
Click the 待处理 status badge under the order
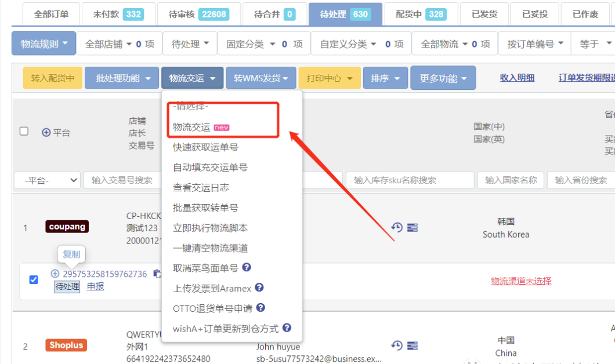67,286
